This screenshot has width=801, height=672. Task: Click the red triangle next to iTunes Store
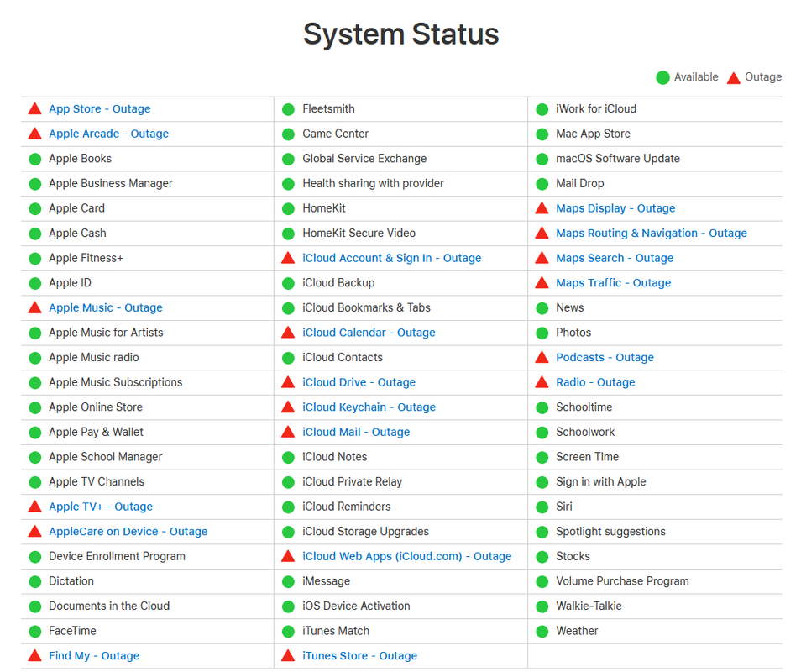pyautogui.click(x=288, y=656)
